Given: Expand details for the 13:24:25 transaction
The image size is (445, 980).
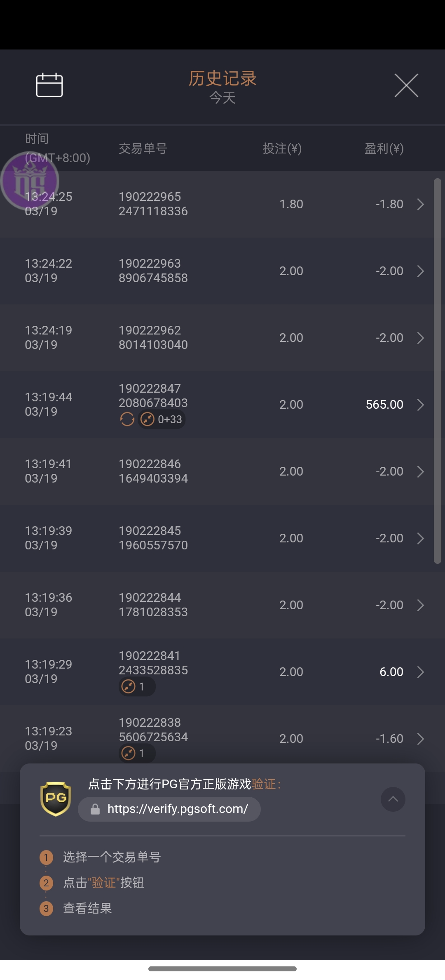Looking at the screenshot, I should [420, 204].
